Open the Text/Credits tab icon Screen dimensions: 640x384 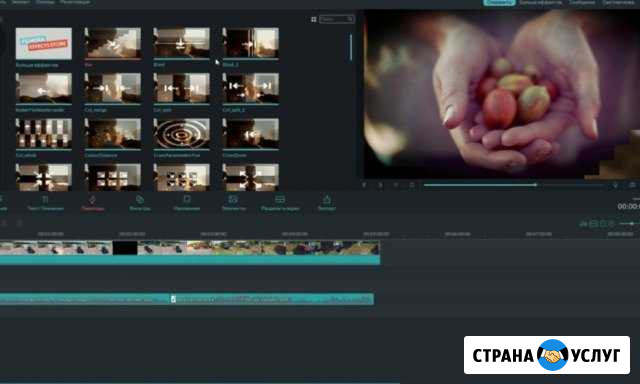coord(45,199)
